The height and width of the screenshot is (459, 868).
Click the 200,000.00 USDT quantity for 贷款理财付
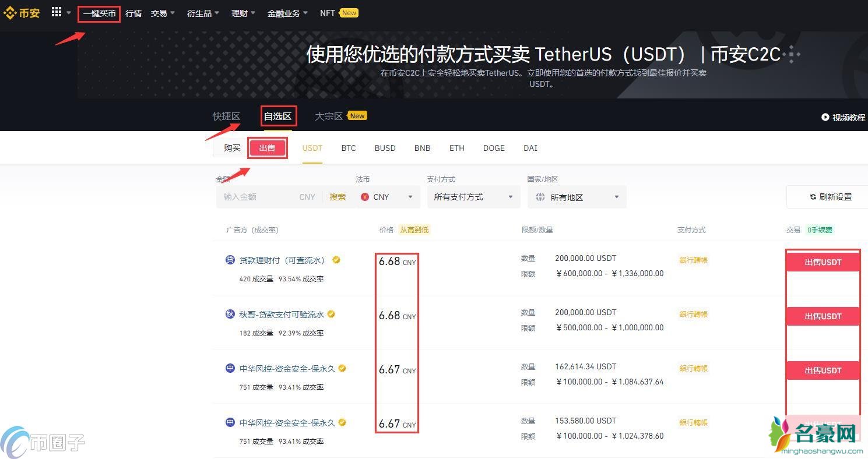pyautogui.click(x=585, y=258)
